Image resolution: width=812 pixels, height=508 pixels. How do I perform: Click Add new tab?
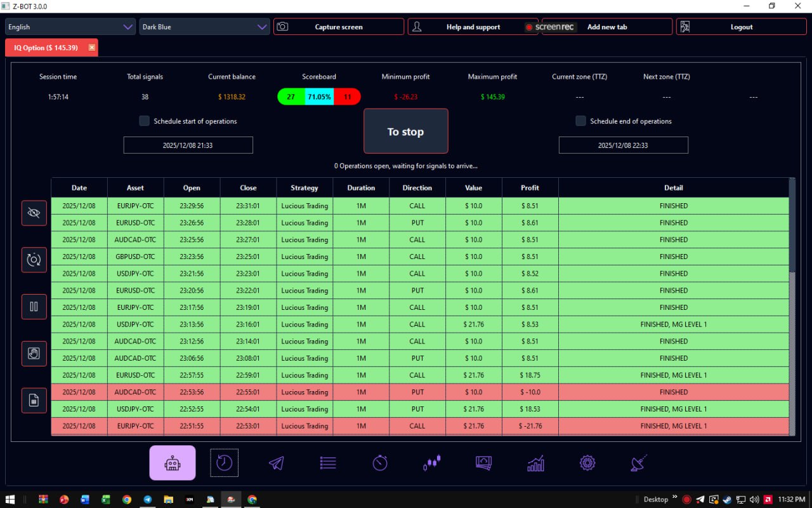click(606, 27)
